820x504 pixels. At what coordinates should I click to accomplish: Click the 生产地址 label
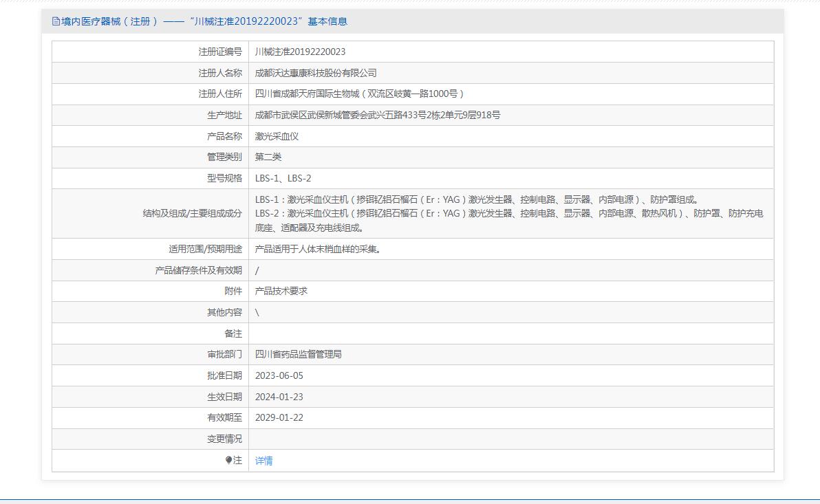pos(224,115)
